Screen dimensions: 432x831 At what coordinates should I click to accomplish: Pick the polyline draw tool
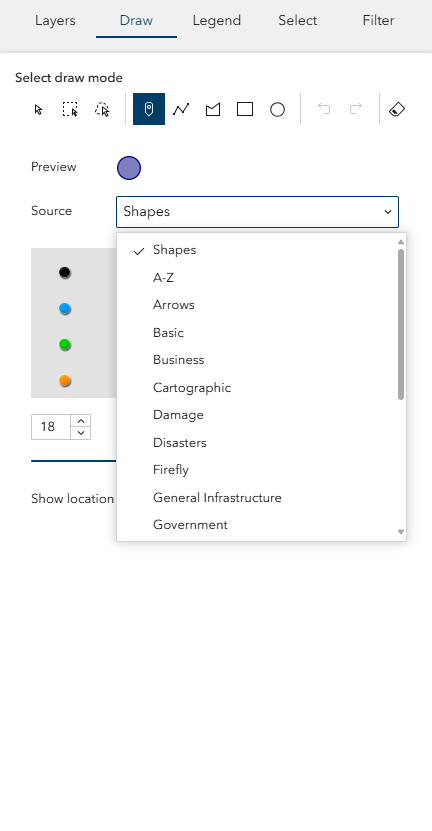pyautogui.click(x=181, y=109)
